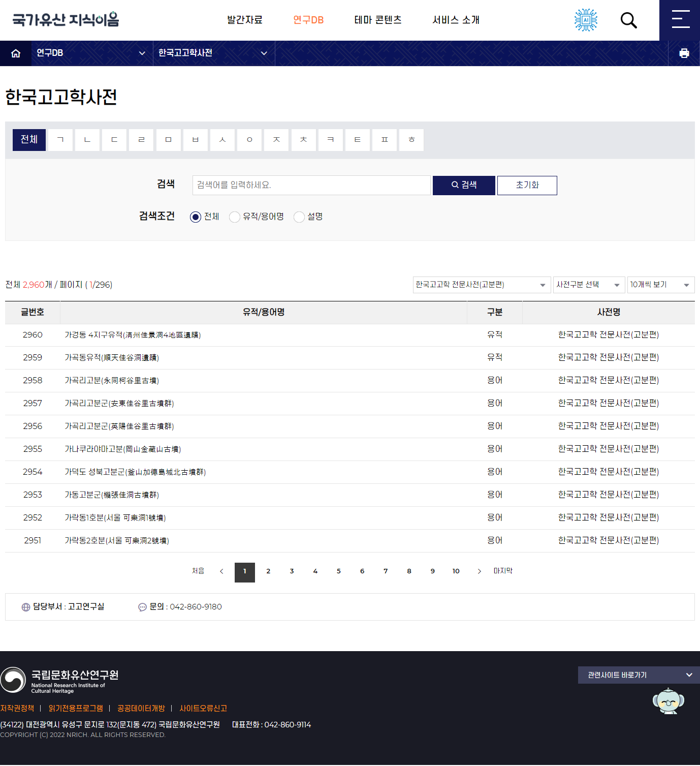Select the 유적/용어명 radio button
Image resolution: width=700 pixels, height=766 pixels.
click(235, 217)
